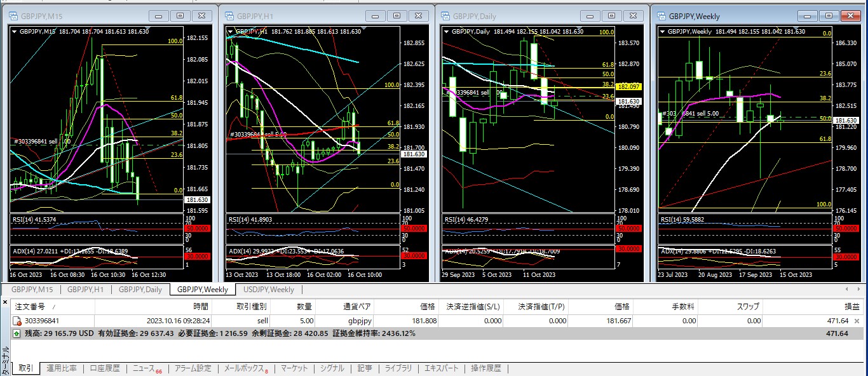Sort orders by the 損益 column header
Screen dimensions: 868x376
pyautogui.click(x=851, y=305)
